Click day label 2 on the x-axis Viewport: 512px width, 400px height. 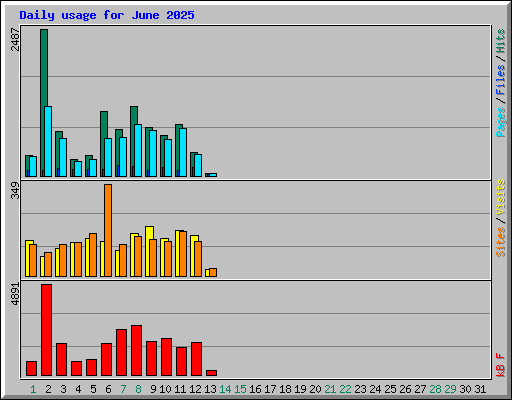coord(48,389)
